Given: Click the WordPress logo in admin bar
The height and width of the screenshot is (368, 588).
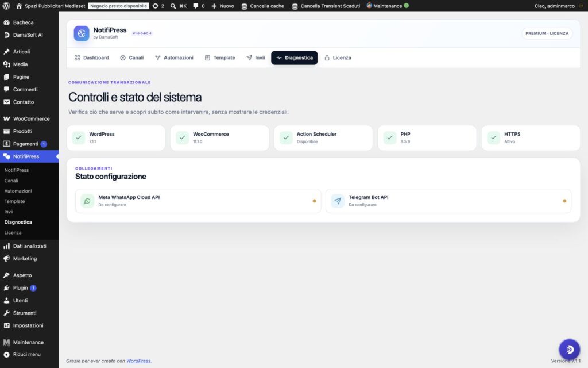Looking at the screenshot, I should click(x=6, y=6).
